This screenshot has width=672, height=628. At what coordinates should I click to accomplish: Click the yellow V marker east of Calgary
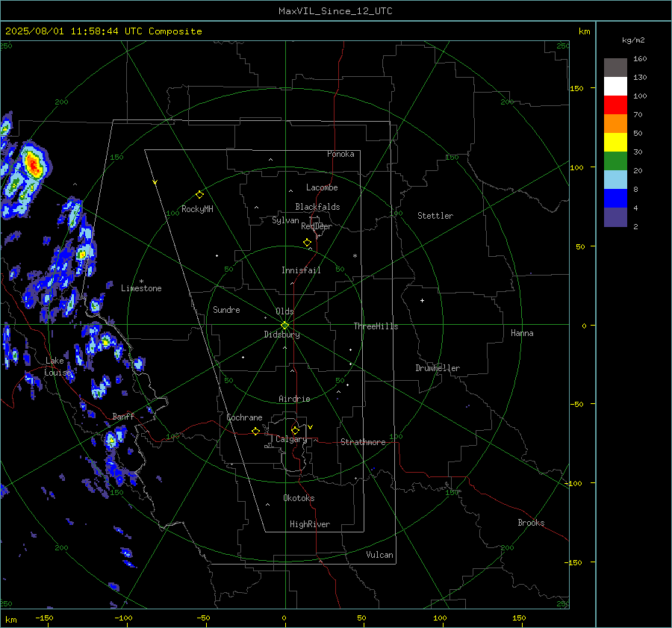click(311, 427)
